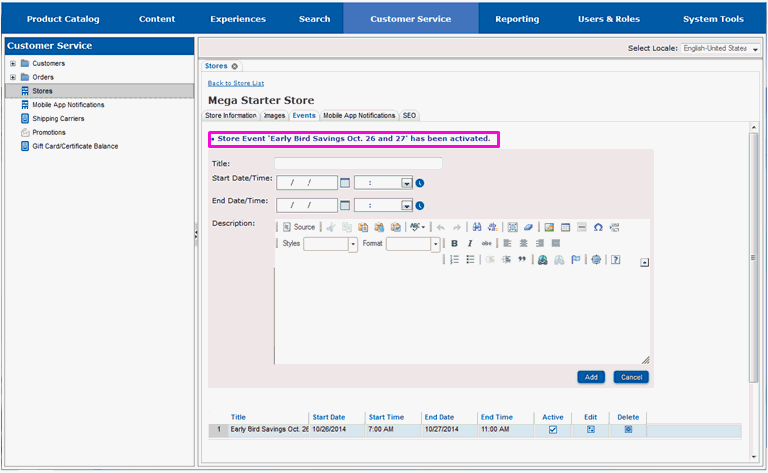Toggle Source view in description editor
This screenshot has height=473, width=768.
(x=299, y=227)
